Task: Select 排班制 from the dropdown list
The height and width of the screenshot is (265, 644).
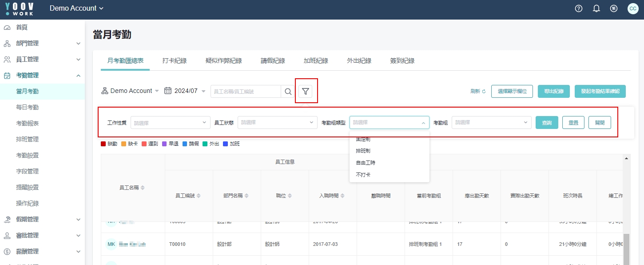Action: coord(363,151)
